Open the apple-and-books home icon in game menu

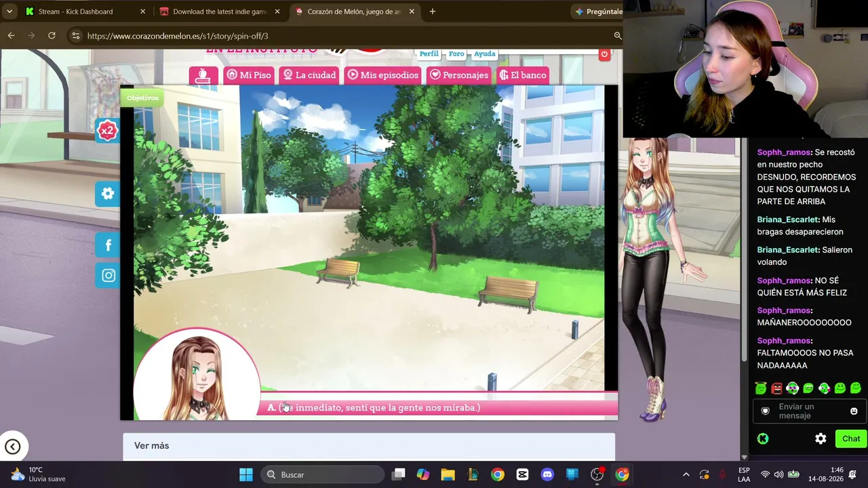click(203, 75)
